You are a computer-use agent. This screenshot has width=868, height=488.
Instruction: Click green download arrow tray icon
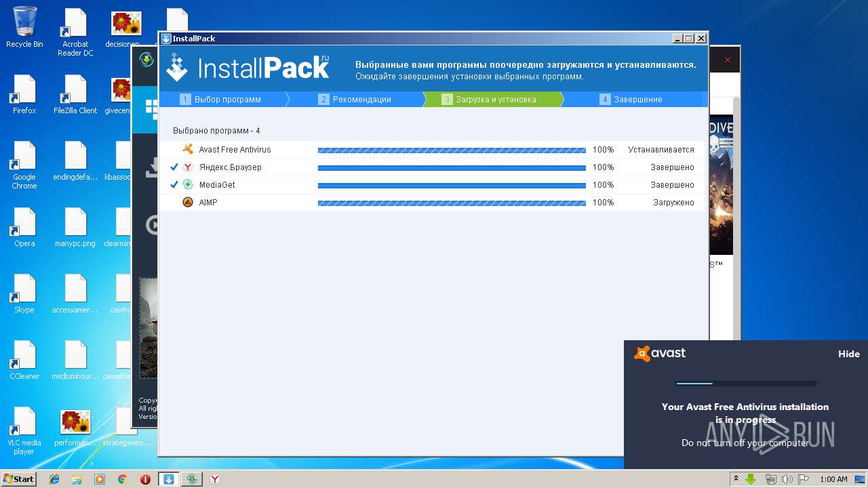751,479
